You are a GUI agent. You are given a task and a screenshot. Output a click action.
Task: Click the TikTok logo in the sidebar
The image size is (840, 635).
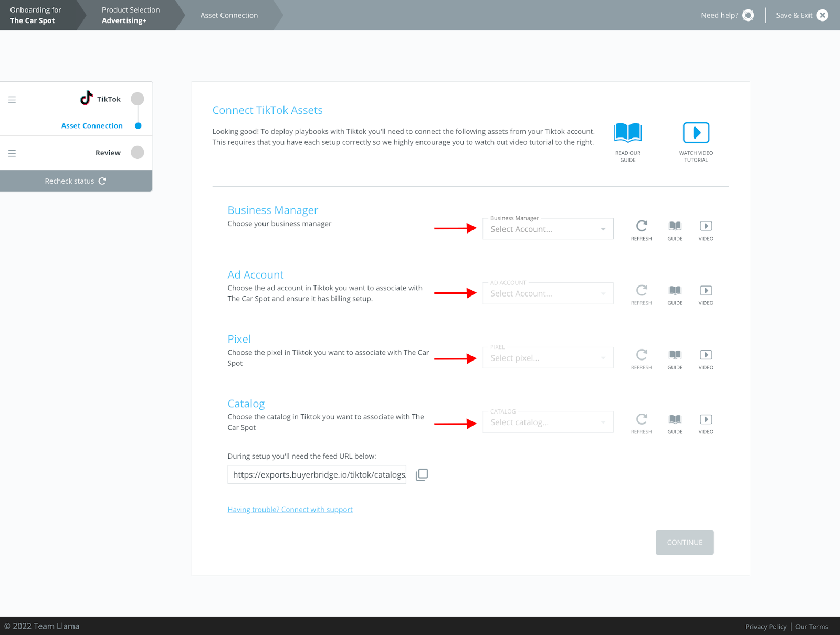(86, 98)
